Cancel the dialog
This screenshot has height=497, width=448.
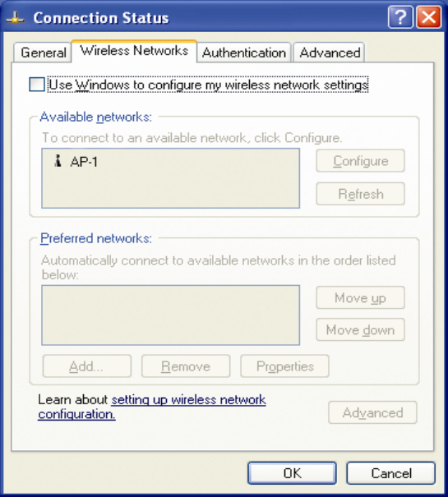click(391, 473)
